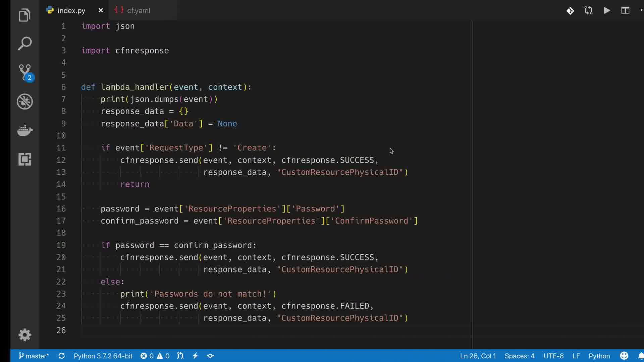This screenshot has height=362, width=644.
Task: Click the master branch indicator
Action: point(34,356)
